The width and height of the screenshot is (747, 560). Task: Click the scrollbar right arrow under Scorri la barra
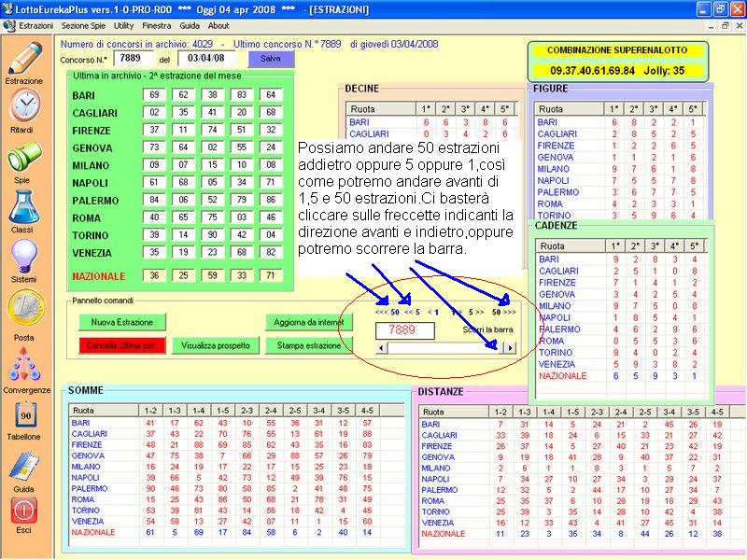pos(510,348)
